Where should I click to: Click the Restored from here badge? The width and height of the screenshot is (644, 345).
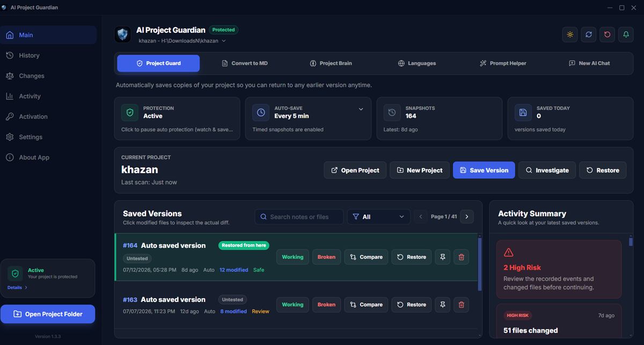click(x=244, y=245)
